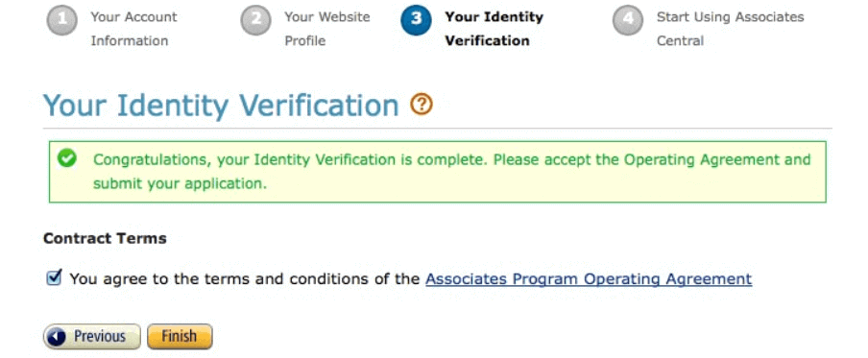Click the 'You agree to the terms' label
Image resolution: width=868 pixels, height=358 pixels.
coord(245,279)
